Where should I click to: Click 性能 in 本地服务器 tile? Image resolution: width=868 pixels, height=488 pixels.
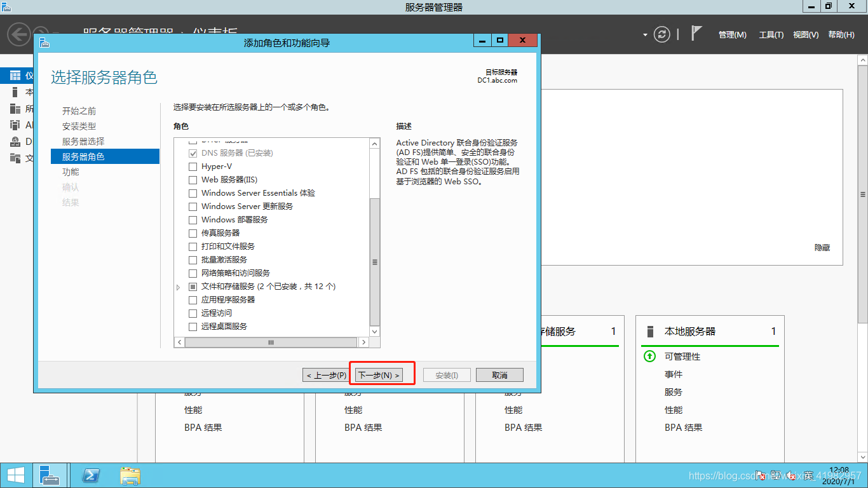[674, 410]
